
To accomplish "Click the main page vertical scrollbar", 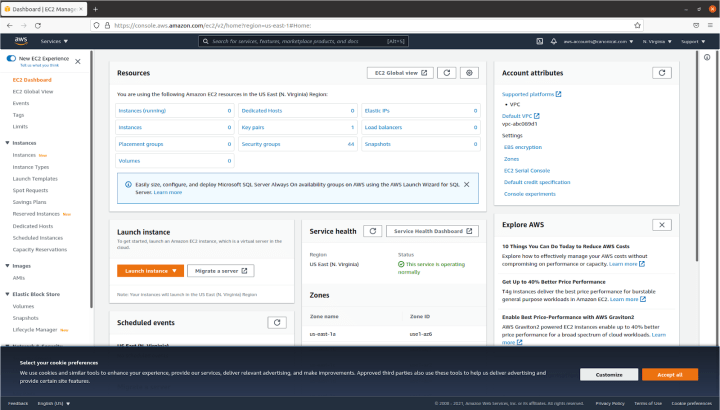I will tap(697, 156).
